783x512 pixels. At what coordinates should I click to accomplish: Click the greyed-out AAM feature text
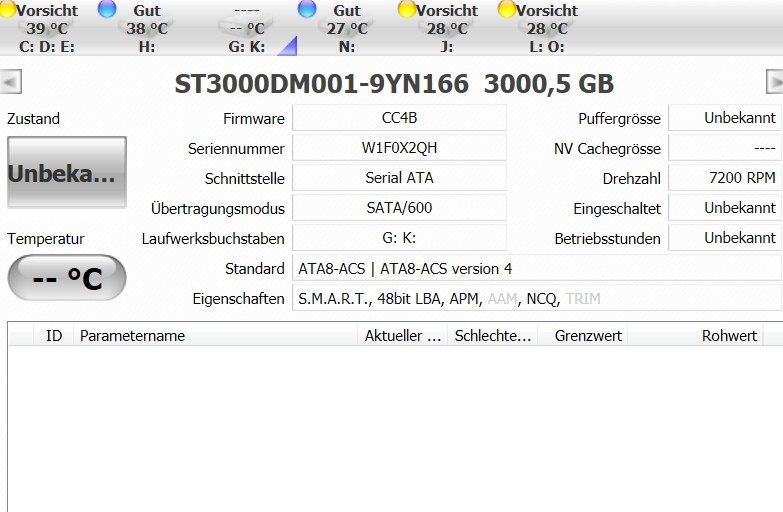click(x=502, y=299)
